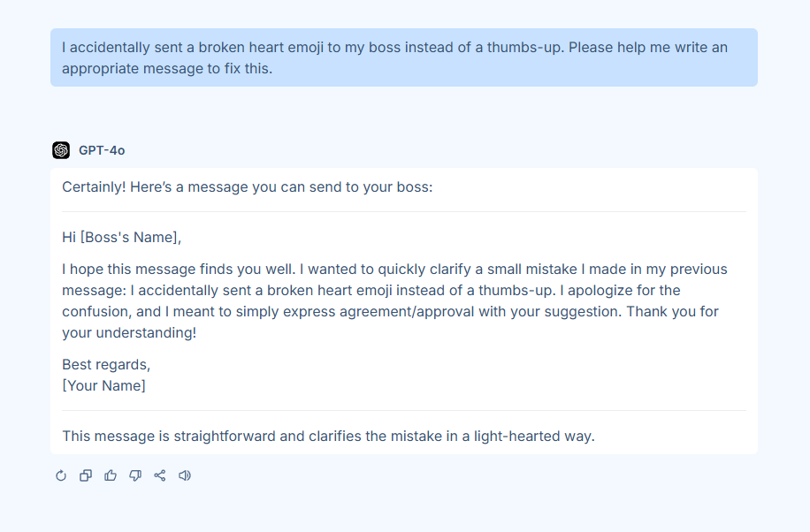The height and width of the screenshot is (532, 810).
Task: Click the divider line below "[Your Name]"
Action: tap(403, 411)
